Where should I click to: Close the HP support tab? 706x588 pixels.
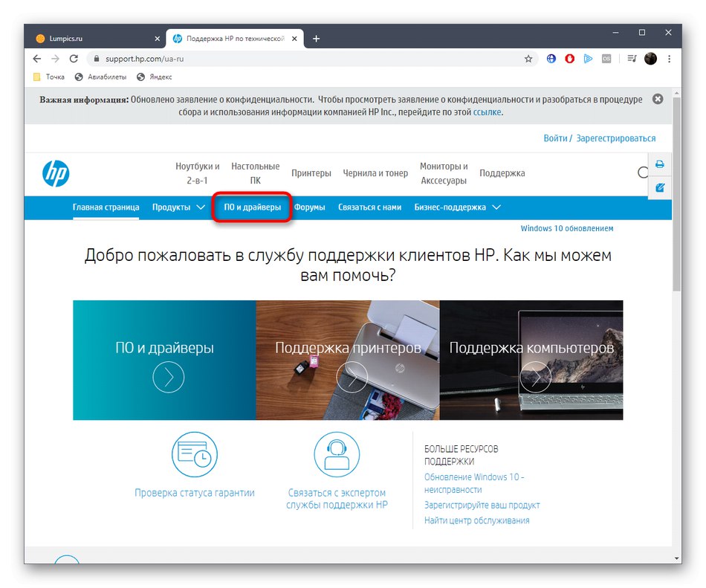(x=294, y=39)
